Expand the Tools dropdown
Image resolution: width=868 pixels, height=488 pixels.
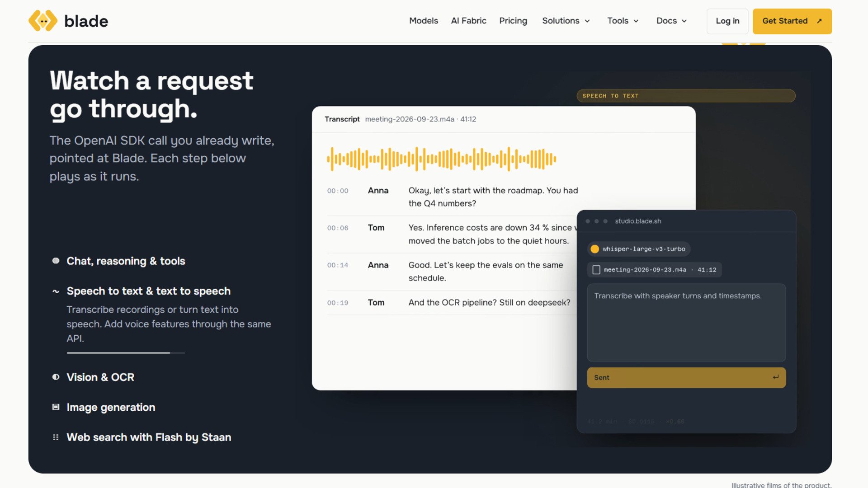coord(623,21)
